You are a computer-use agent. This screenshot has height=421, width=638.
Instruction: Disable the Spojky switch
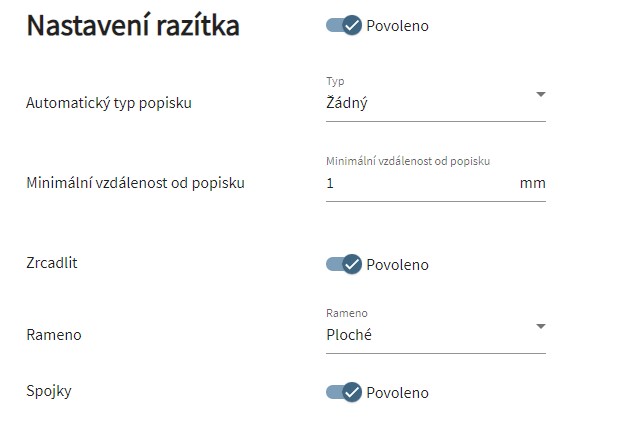[343, 392]
